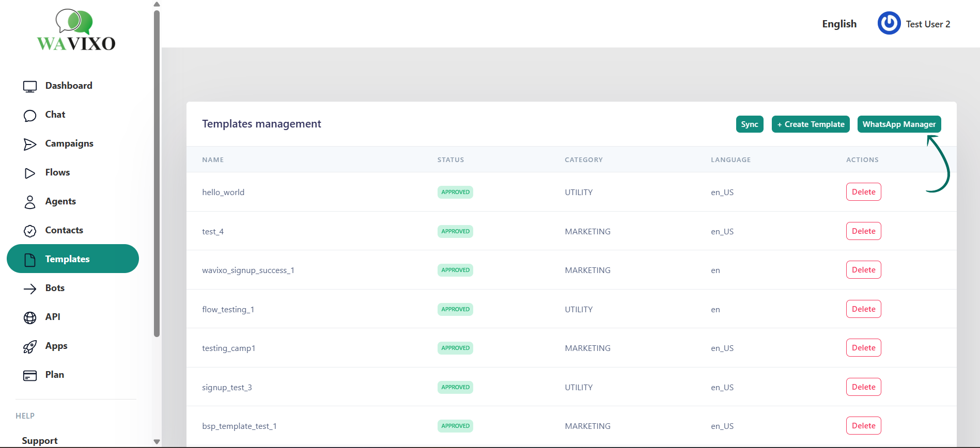Click the API globe icon
The image size is (980, 448).
[30, 317]
